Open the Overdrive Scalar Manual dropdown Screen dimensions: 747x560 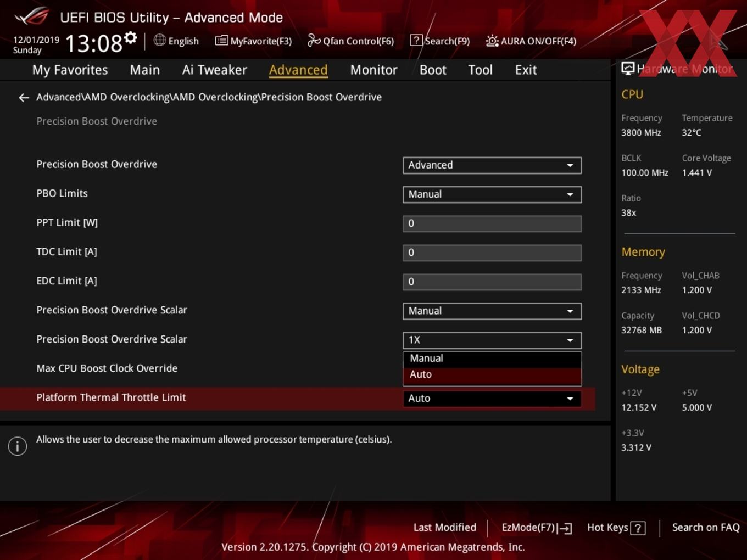[492, 311]
